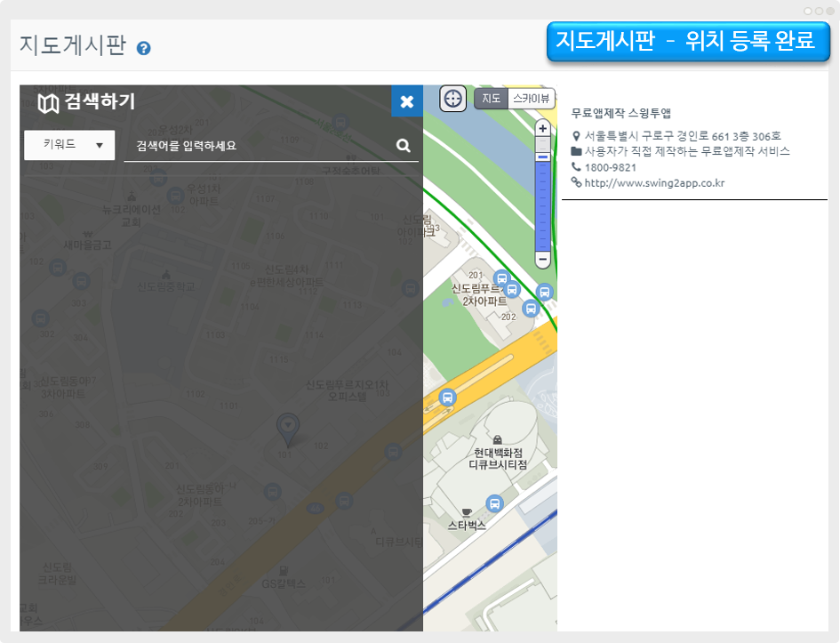The height and width of the screenshot is (643, 840).
Task: Click the bus stop icon near 스타벅스
Action: [x=495, y=503]
